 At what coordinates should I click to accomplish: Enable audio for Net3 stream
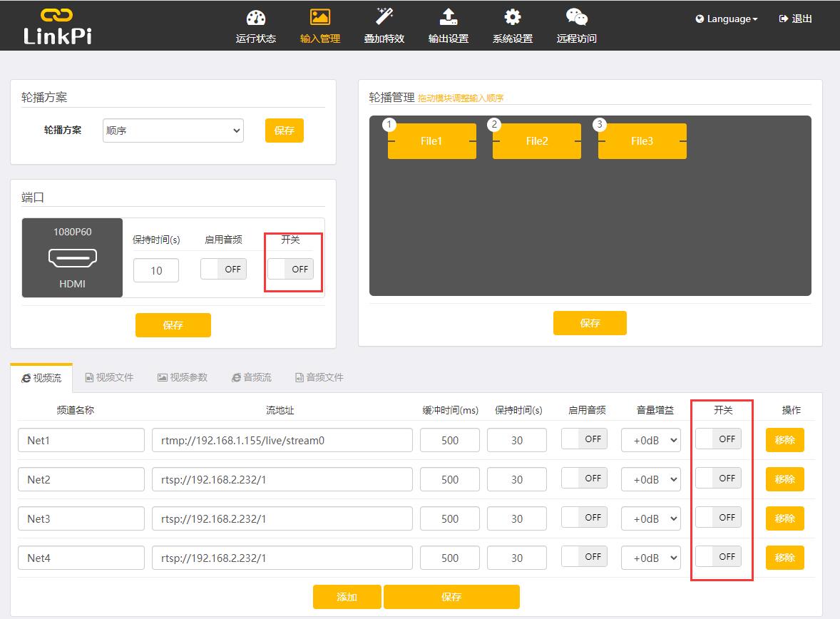(584, 517)
